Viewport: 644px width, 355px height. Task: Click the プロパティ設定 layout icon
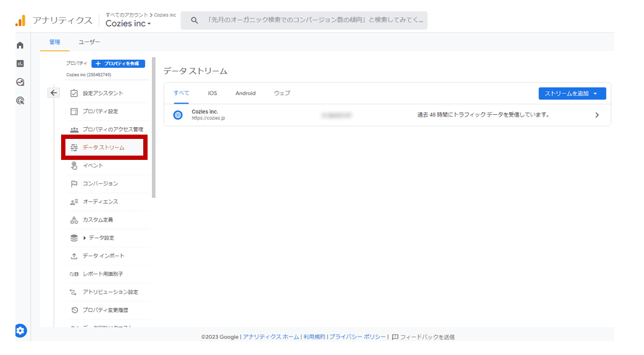(x=74, y=111)
